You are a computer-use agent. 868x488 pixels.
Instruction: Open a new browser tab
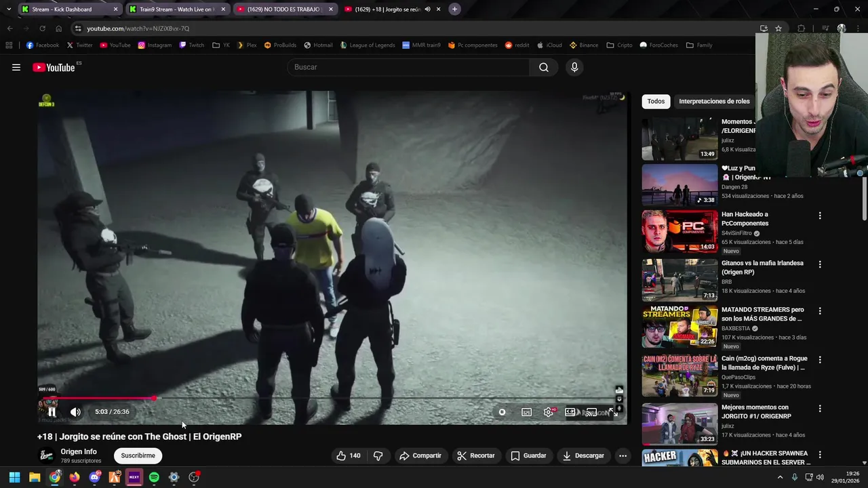tap(454, 9)
